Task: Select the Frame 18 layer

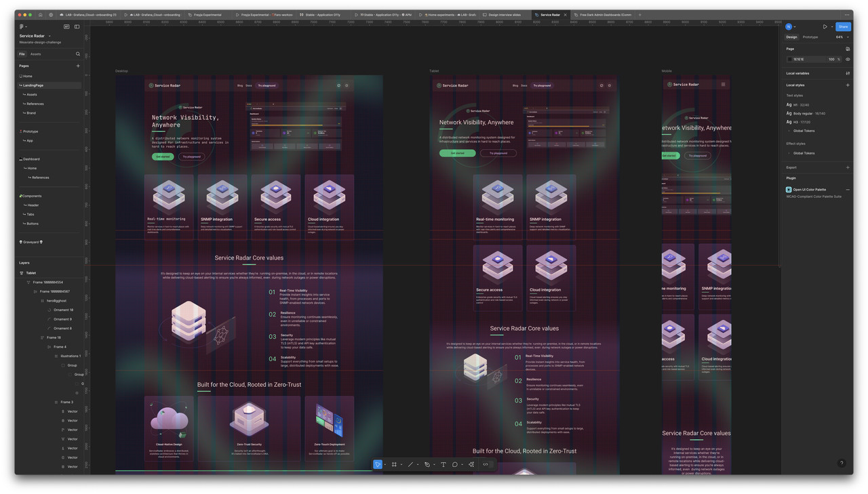Action: click(54, 337)
